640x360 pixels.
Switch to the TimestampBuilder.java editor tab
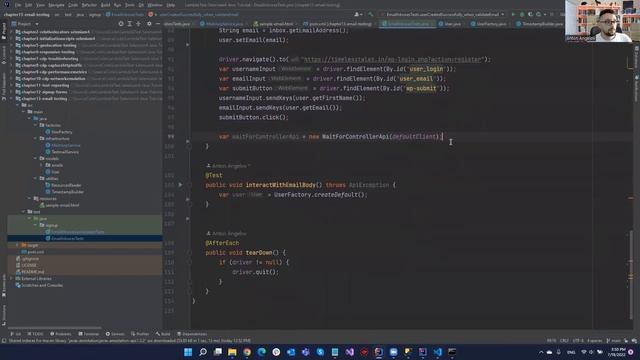(x=540, y=24)
